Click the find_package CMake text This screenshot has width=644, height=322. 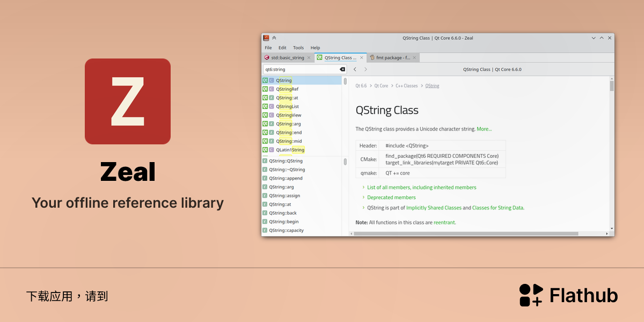[x=442, y=156]
